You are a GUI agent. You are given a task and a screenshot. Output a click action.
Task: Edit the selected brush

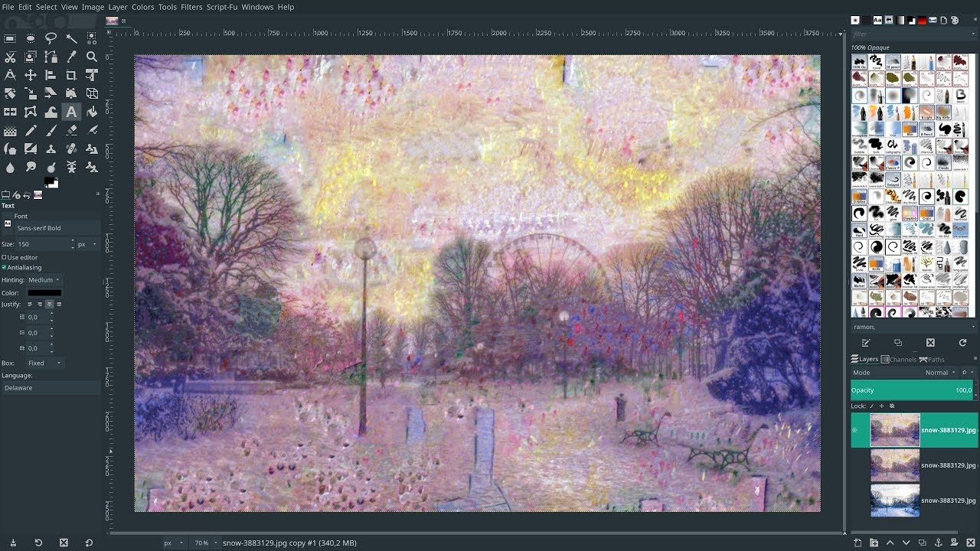coord(866,343)
